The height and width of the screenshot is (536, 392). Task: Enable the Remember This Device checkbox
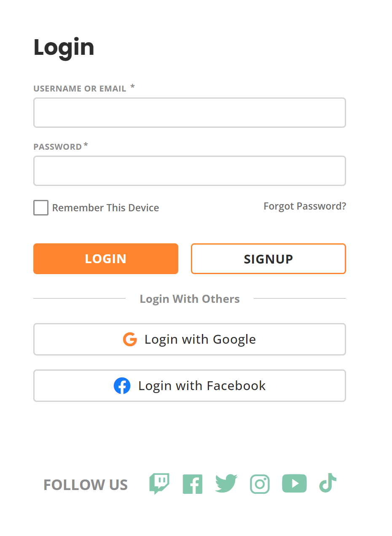(41, 208)
